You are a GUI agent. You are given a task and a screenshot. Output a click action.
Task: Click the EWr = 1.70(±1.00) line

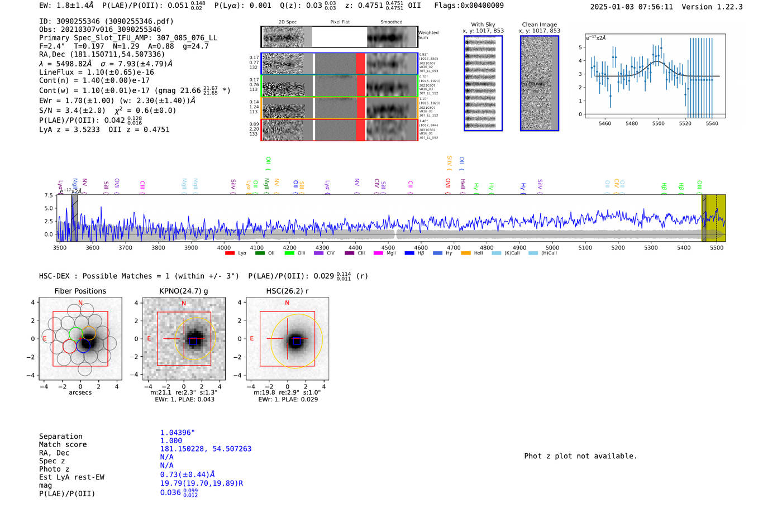[x=117, y=101]
